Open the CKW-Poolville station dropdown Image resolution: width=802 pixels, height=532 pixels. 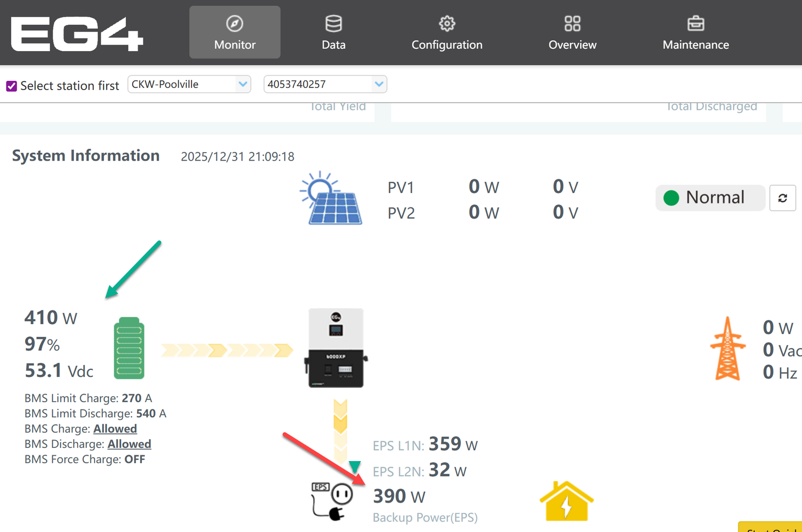pyautogui.click(x=189, y=84)
